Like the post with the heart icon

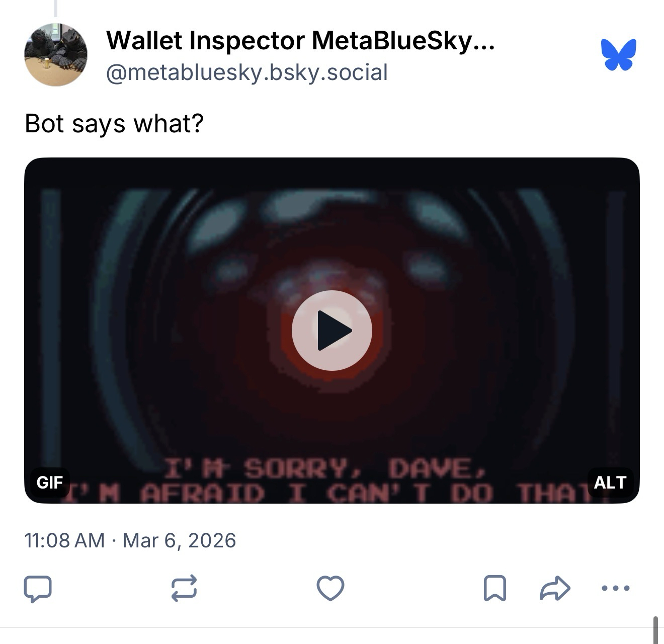click(x=330, y=588)
